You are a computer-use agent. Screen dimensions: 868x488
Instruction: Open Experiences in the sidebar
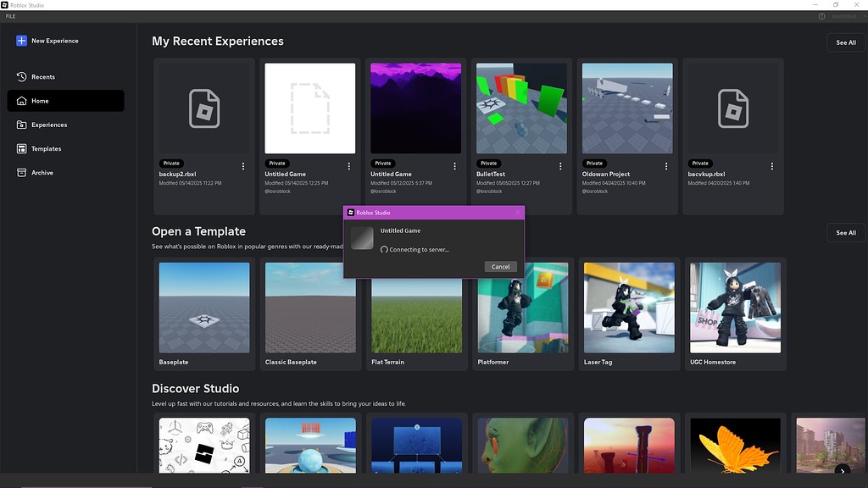[x=65, y=125]
